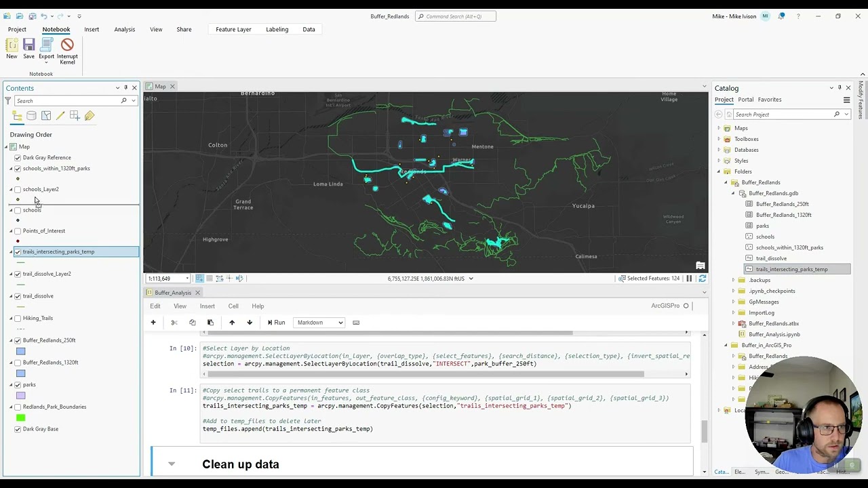Viewport: 868px width, 488px height.
Task: Run the current notebook cell
Action: coord(276,323)
